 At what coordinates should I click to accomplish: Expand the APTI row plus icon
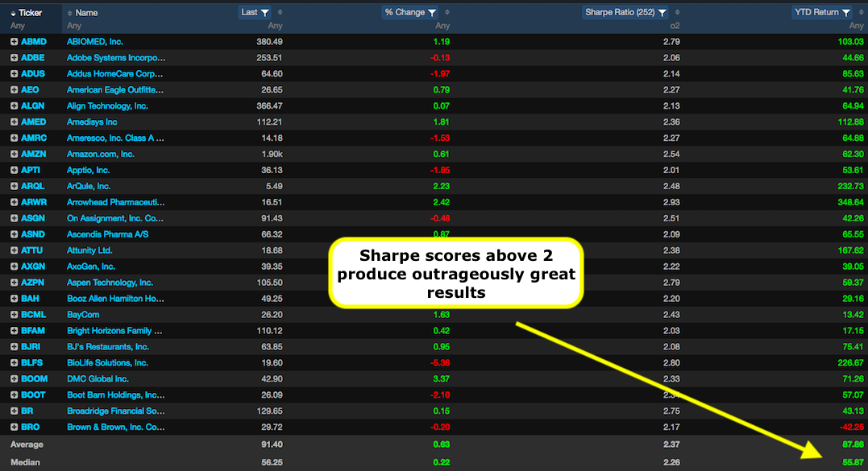[14, 170]
